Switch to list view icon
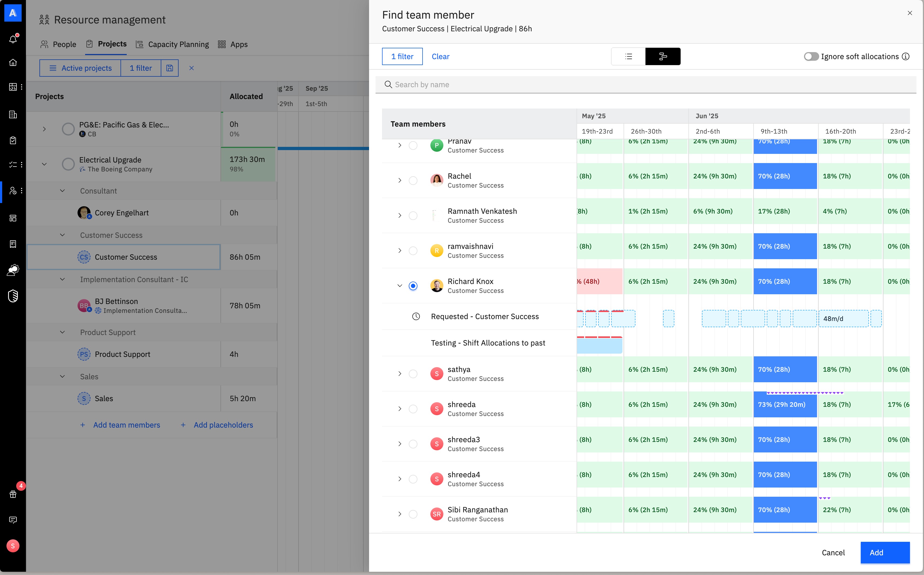 [628, 56]
